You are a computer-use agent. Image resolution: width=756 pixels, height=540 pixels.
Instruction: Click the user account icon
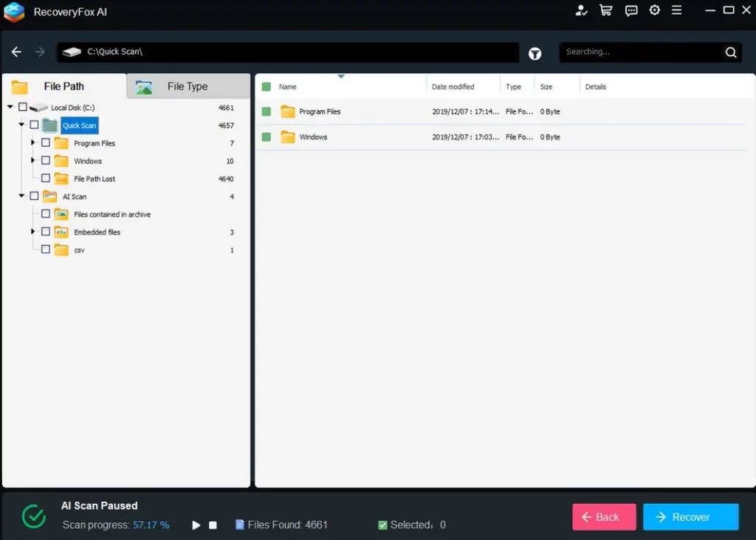(x=582, y=10)
